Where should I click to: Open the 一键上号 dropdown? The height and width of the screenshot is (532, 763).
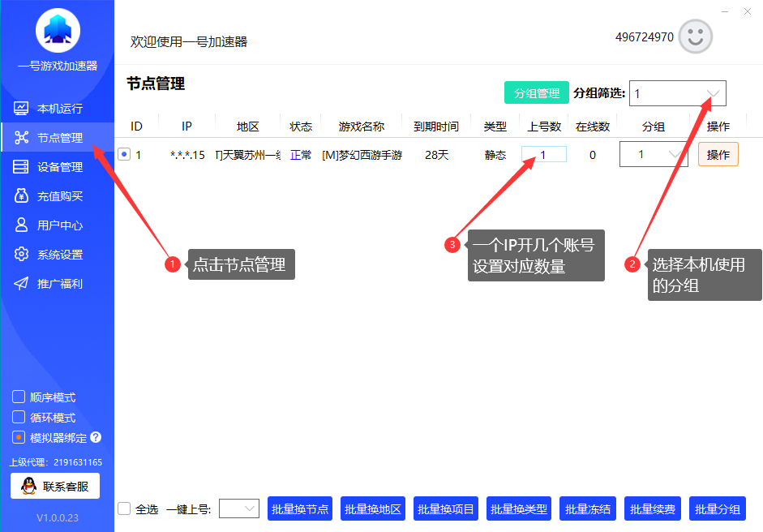(239, 508)
